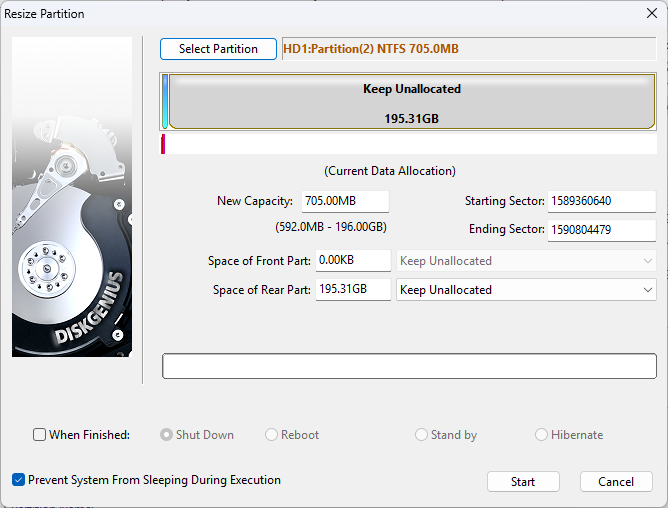Screen dimensions: 668x508
Task: Edit the Space of Rear Part value
Action: tap(353, 290)
